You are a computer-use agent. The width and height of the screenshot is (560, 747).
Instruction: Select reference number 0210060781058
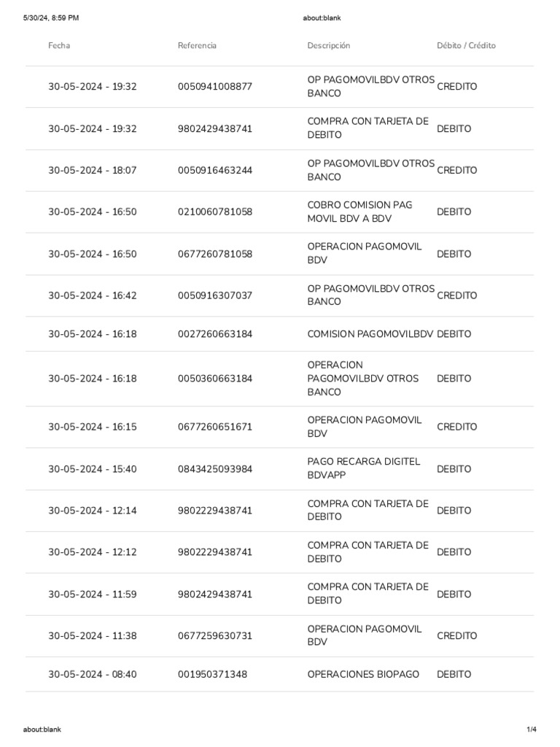click(215, 212)
